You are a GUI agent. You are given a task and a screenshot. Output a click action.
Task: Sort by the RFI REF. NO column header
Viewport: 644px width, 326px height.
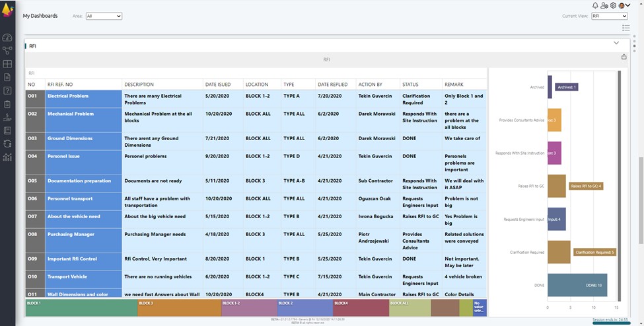pyautogui.click(x=83, y=84)
